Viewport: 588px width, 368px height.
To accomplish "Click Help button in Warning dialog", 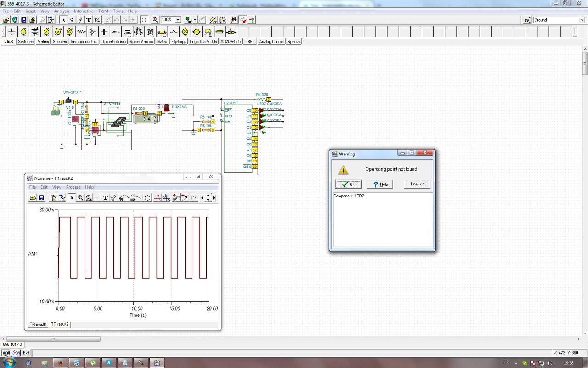I will 380,184.
